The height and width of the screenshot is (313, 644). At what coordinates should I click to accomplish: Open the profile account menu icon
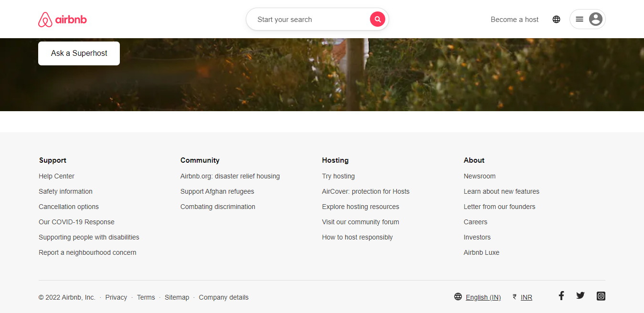(x=595, y=19)
